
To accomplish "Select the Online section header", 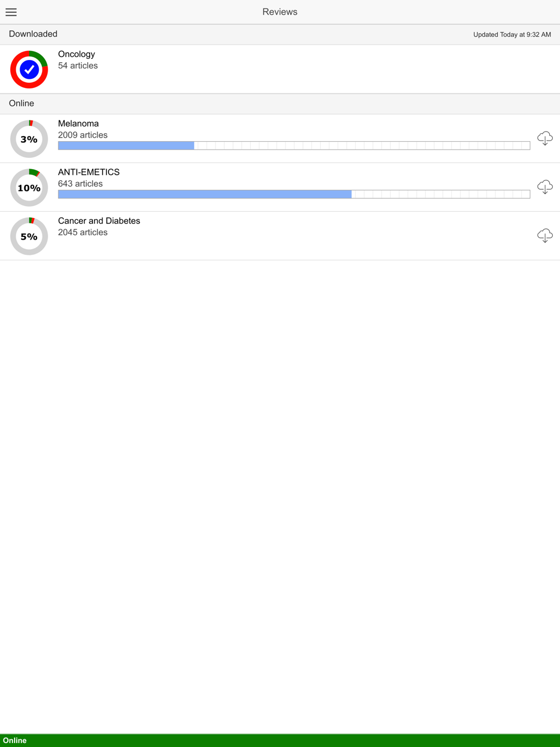I will click(x=280, y=104).
